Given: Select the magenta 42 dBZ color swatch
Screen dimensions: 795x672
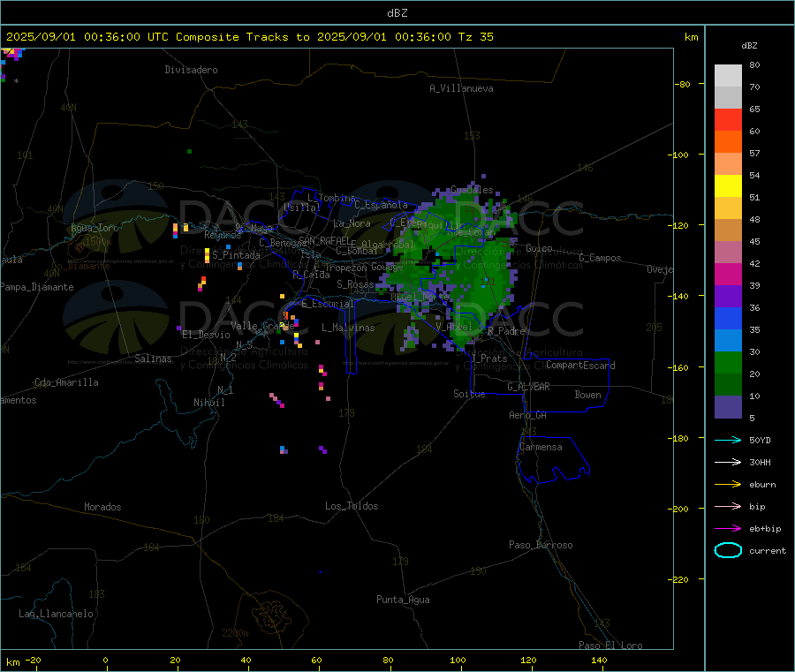Looking at the screenshot, I should [x=728, y=274].
